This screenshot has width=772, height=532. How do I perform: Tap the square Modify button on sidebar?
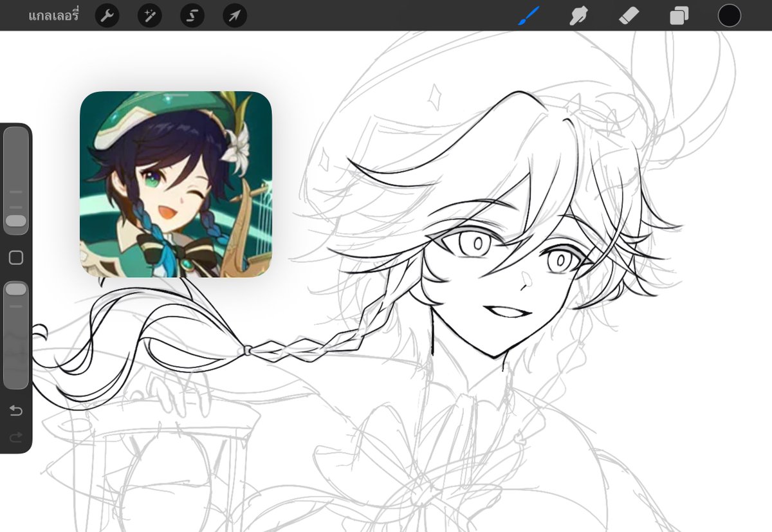click(16, 258)
